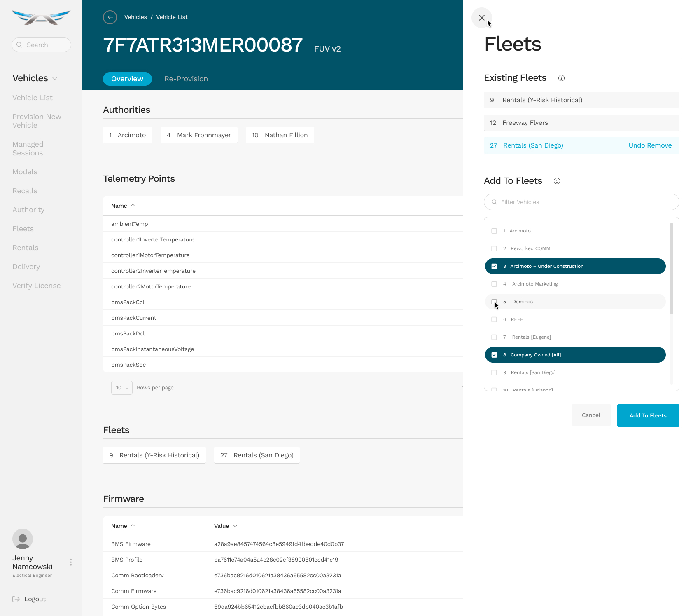Collapse the Vehicles sidebar section
The width and height of the screenshot is (700, 616).
coord(55,79)
